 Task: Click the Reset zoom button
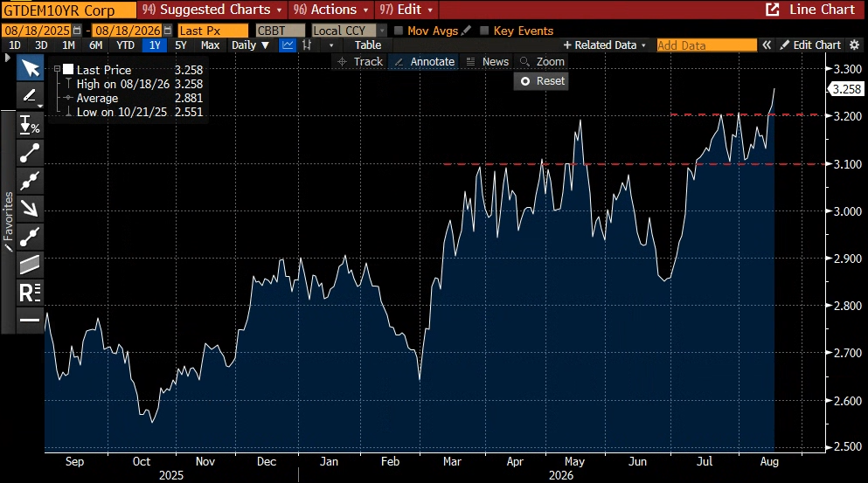[541, 80]
